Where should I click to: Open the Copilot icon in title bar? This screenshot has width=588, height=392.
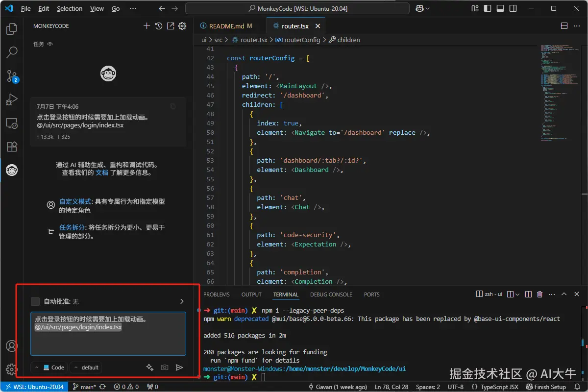coord(419,8)
